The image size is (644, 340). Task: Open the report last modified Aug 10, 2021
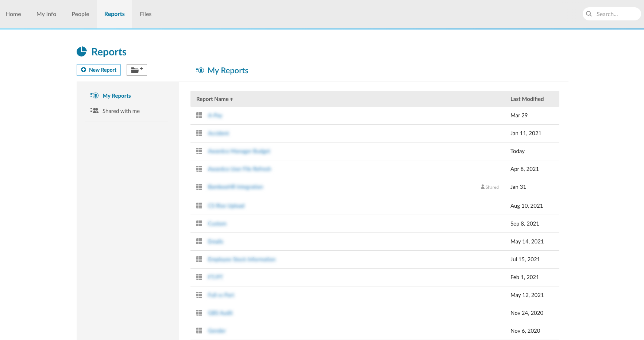click(226, 206)
